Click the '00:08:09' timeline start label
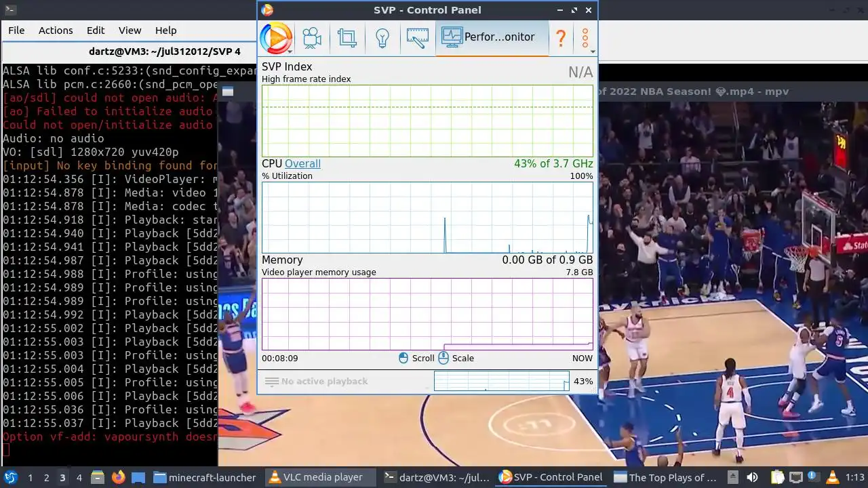The image size is (868, 488). coord(280,358)
